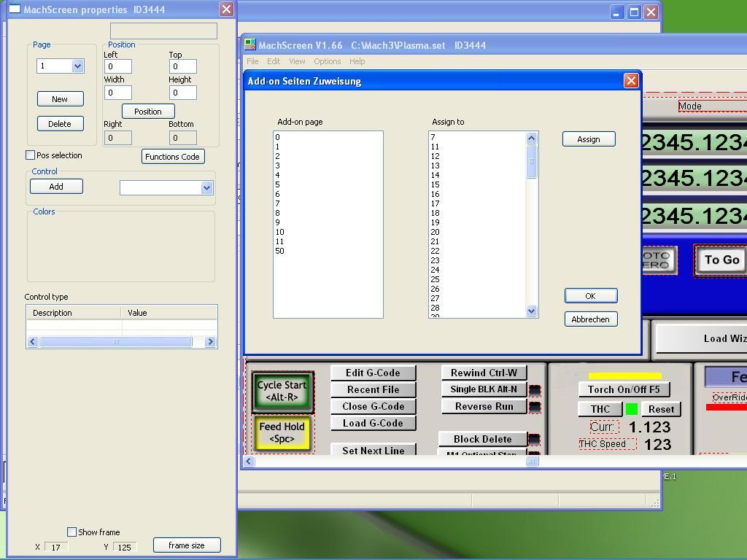Maximize the background window behind MachScreen
This screenshot has height=560, width=747.
(634, 12)
